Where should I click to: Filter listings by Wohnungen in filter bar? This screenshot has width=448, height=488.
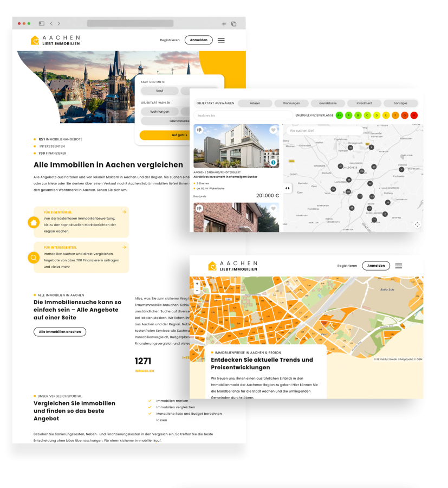[291, 103]
